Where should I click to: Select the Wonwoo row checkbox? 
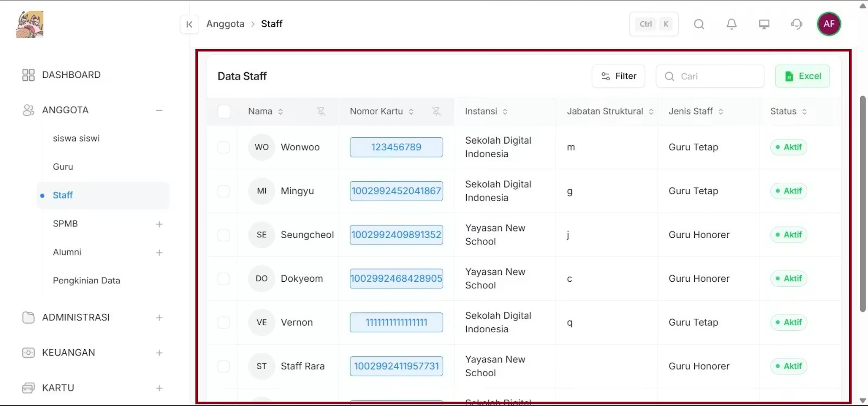(x=223, y=147)
